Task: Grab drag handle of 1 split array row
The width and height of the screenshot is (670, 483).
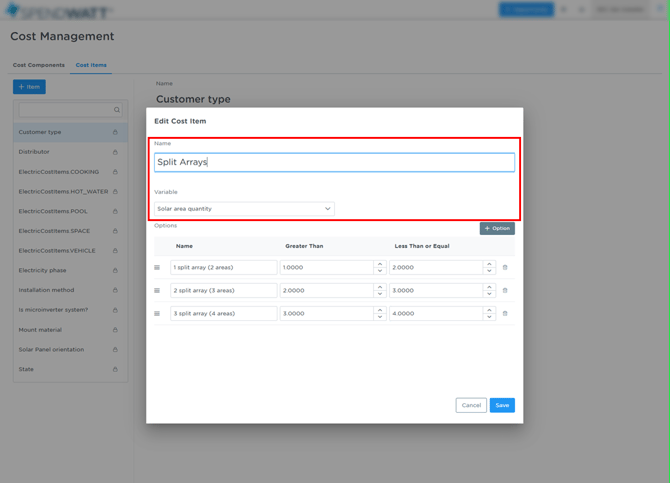Action: (x=157, y=267)
